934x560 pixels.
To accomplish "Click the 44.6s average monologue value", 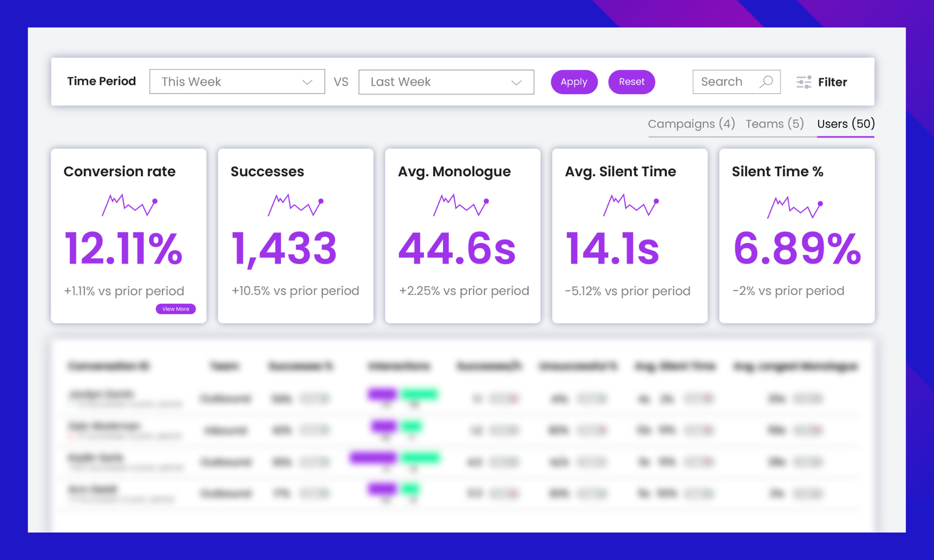I will click(x=457, y=249).
